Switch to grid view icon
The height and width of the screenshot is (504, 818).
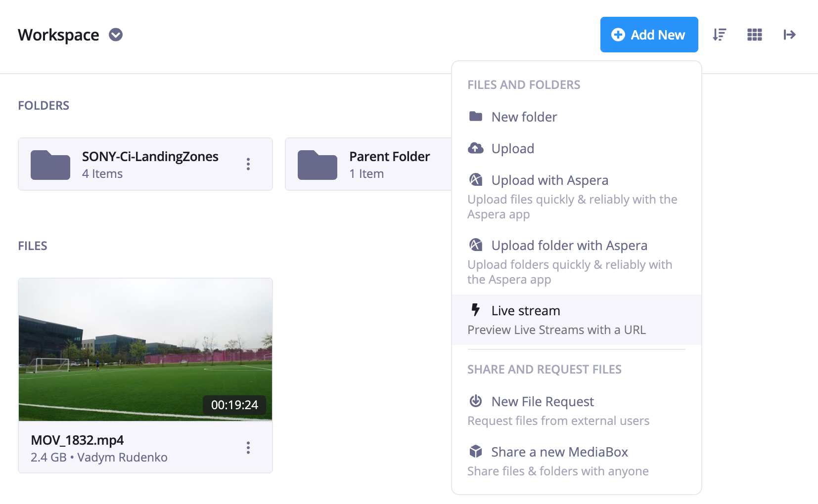[754, 35]
